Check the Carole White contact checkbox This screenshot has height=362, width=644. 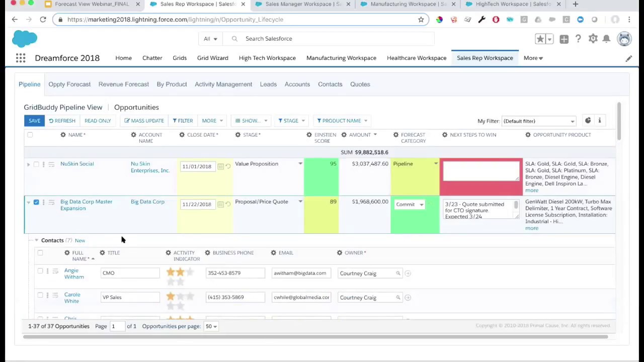click(x=40, y=295)
